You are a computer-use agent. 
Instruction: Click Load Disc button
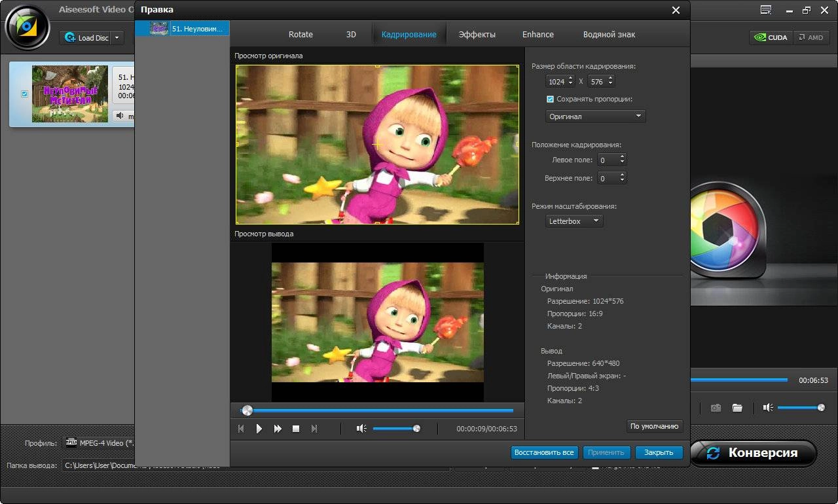point(86,38)
